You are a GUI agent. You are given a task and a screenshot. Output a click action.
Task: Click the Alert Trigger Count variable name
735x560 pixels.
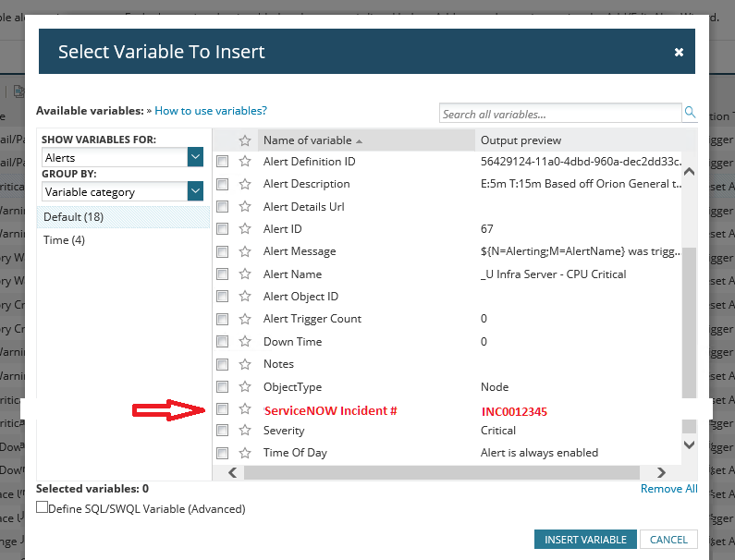[312, 319]
